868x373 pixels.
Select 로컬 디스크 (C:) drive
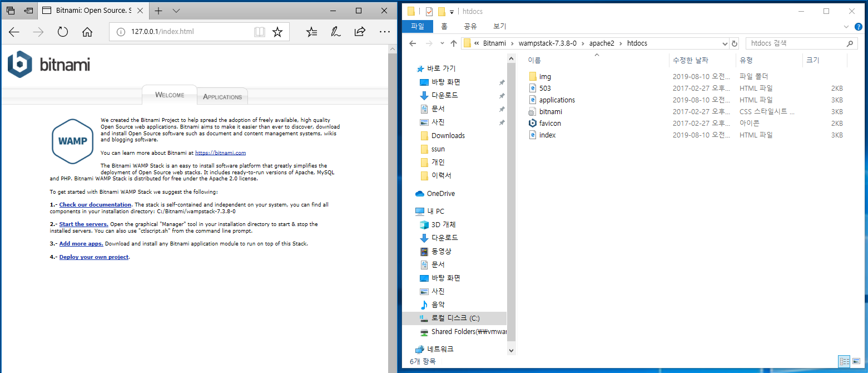(455, 318)
